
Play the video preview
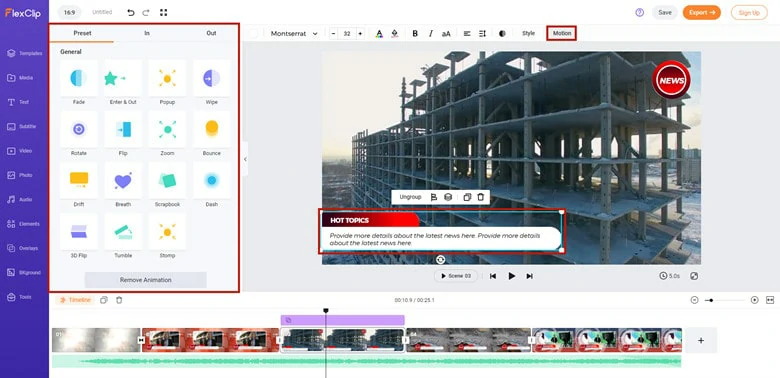[x=511, y=276]
